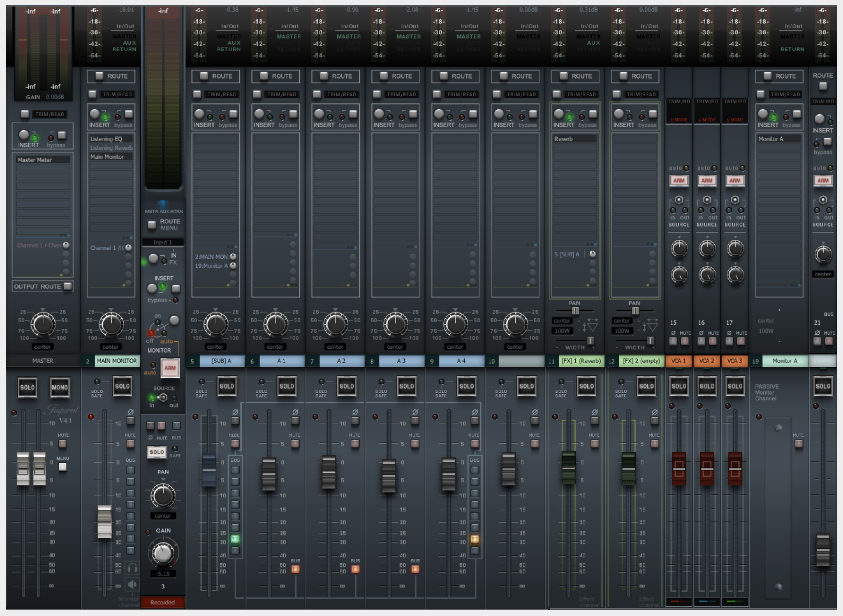843x616 pixels.
Task: Click speaker icon on Main Monitor channel
Action: coord(132,584)
